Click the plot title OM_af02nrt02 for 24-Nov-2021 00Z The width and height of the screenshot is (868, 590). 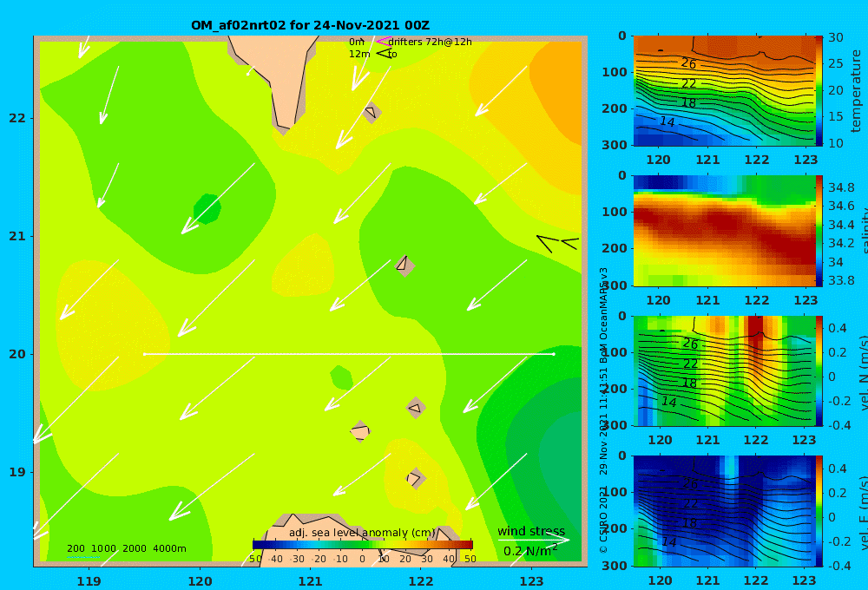coord(310,25)
